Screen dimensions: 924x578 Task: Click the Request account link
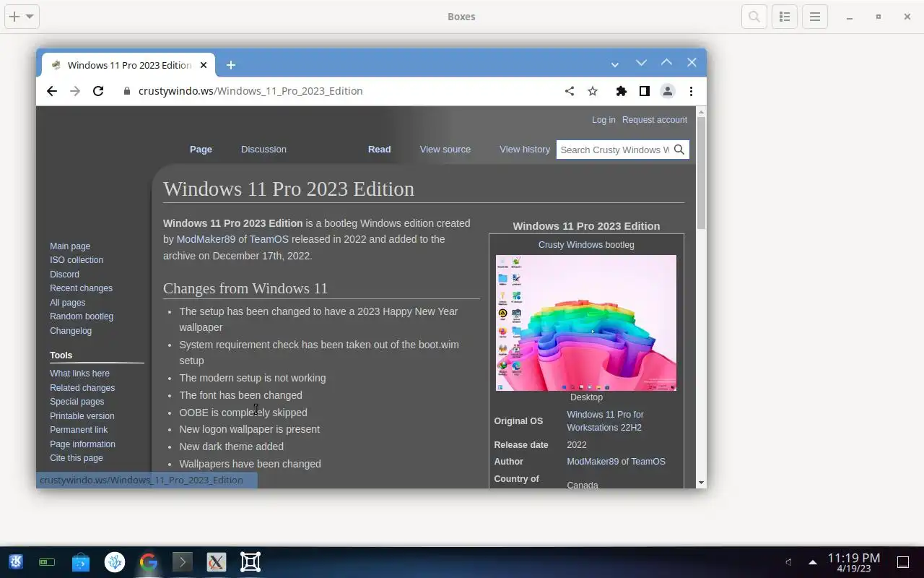coord(655,120)
